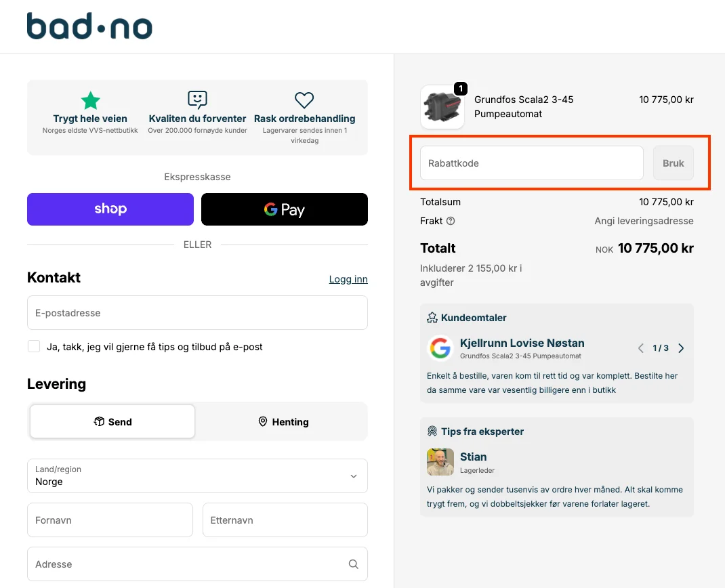Focus the E-postadresse field
The image size is (725, 588).
click(197, 313)
